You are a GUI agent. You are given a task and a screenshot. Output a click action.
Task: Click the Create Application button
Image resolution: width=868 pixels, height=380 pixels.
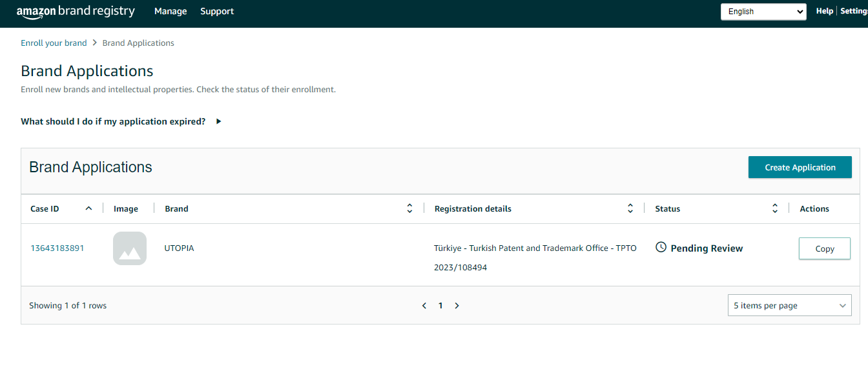(x=800, y=167)
